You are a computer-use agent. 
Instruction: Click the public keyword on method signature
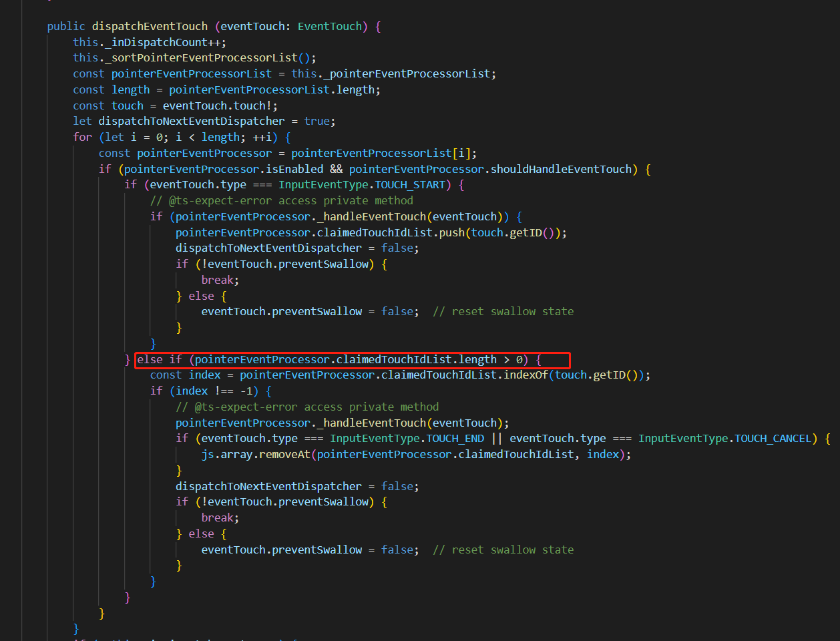(x=65, y=25)
